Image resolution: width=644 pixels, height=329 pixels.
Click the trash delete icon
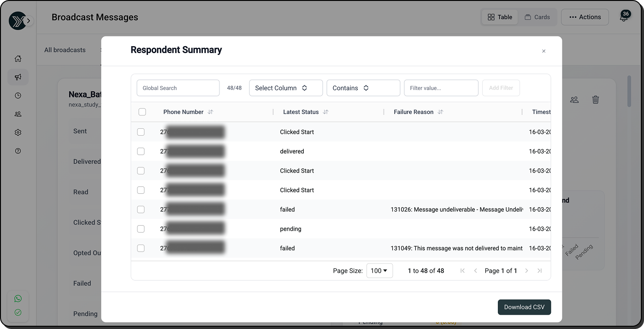pyautogui.click(x=596, y=100)
